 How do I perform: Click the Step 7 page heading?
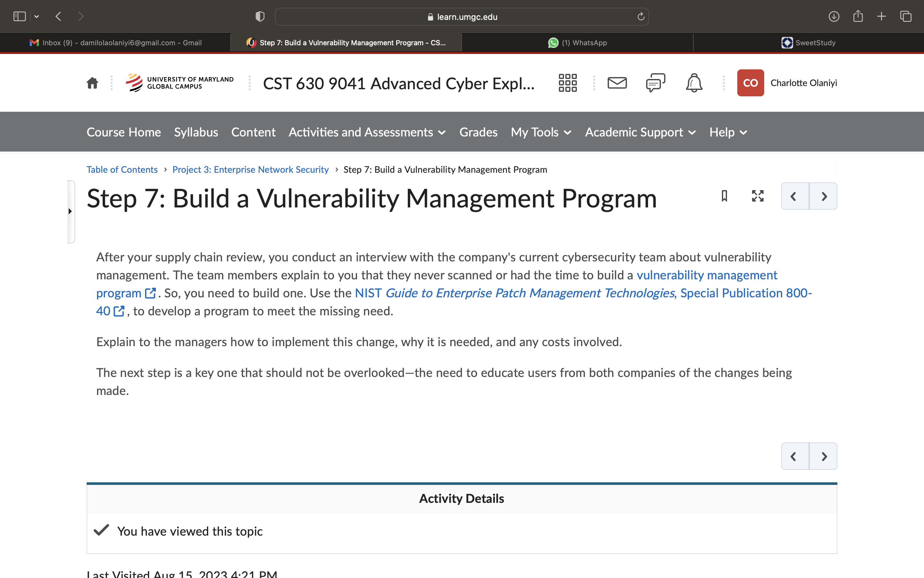[372, 199]
